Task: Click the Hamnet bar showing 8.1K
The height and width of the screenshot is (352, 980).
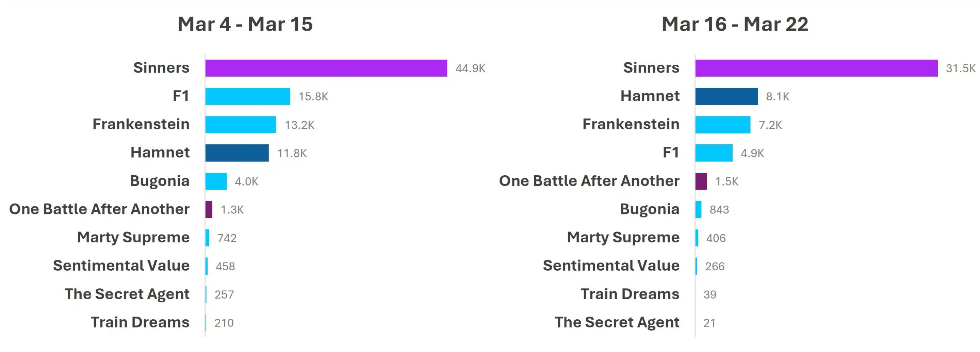Action: tap(726, 96)
